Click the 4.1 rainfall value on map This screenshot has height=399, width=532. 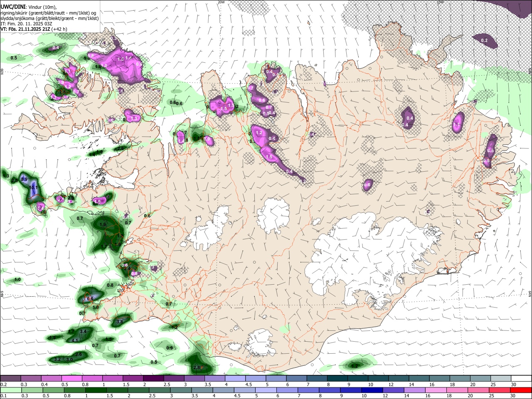(75, 340)
